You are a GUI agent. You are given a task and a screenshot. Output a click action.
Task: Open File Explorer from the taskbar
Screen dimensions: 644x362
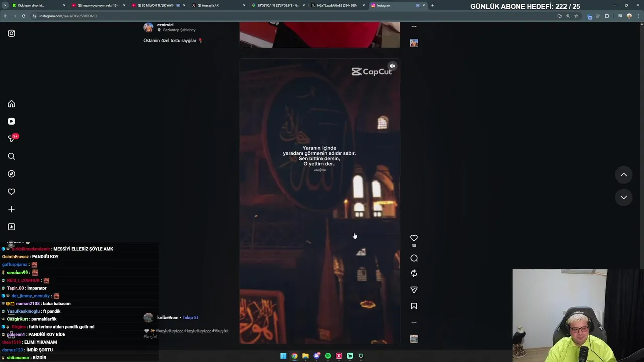point(305,356)
